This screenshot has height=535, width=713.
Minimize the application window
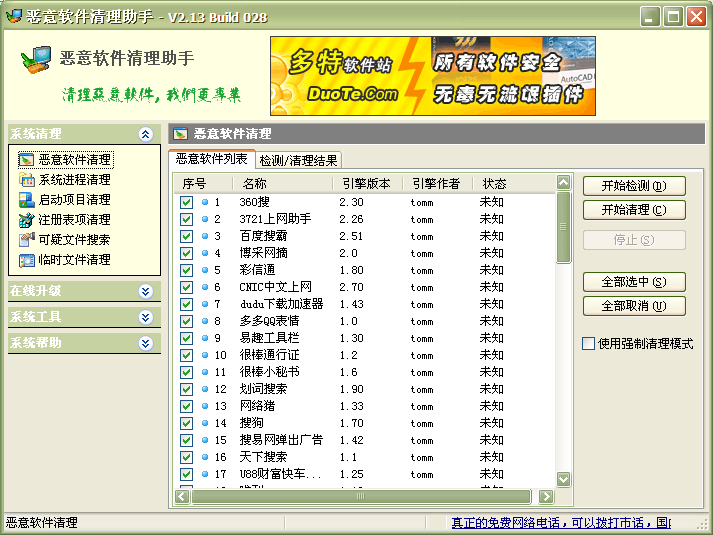point(650,17)
